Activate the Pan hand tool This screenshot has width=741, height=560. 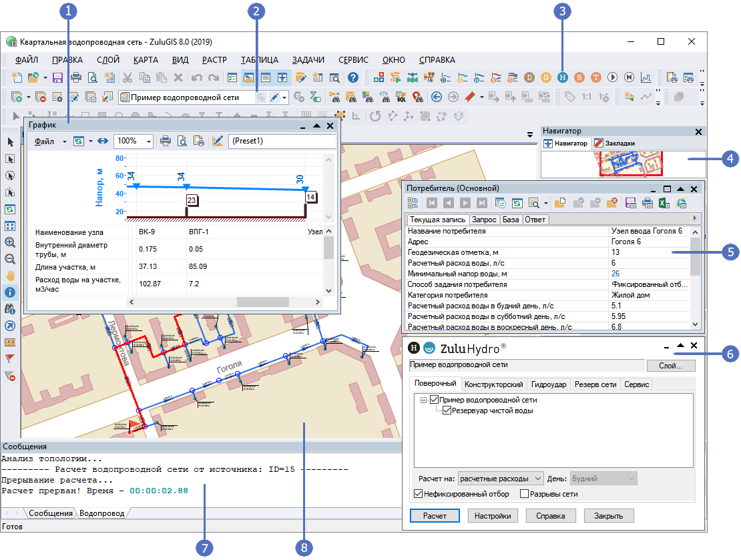coord(10,275)
